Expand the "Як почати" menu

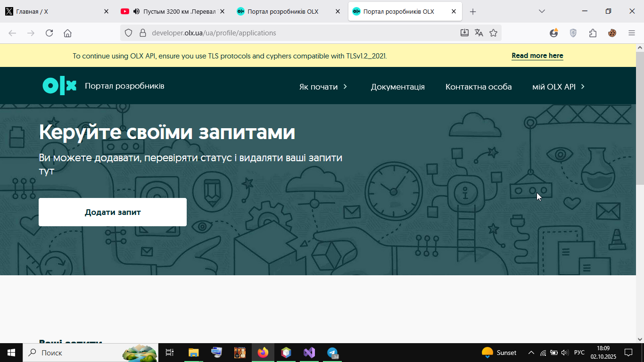(x=323, y=87)
